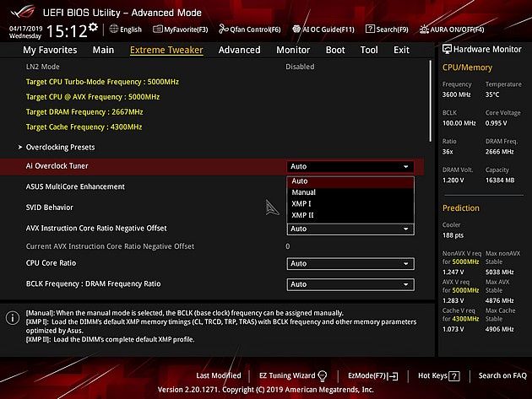Switch to the Tool tab
532x399 pixels.
coord(369,50)
